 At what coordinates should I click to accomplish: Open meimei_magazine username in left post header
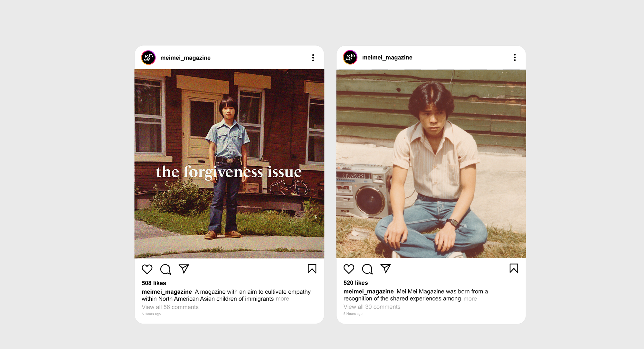[185, 58]
